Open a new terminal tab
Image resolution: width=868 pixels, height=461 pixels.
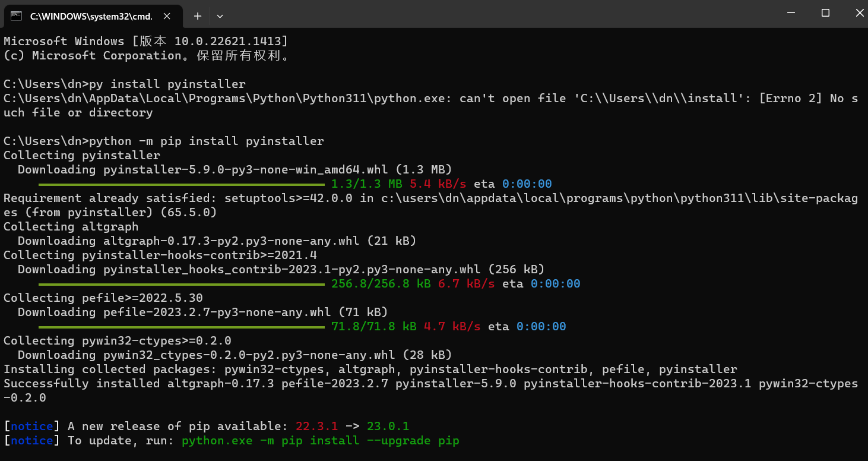tap(198, 16)
